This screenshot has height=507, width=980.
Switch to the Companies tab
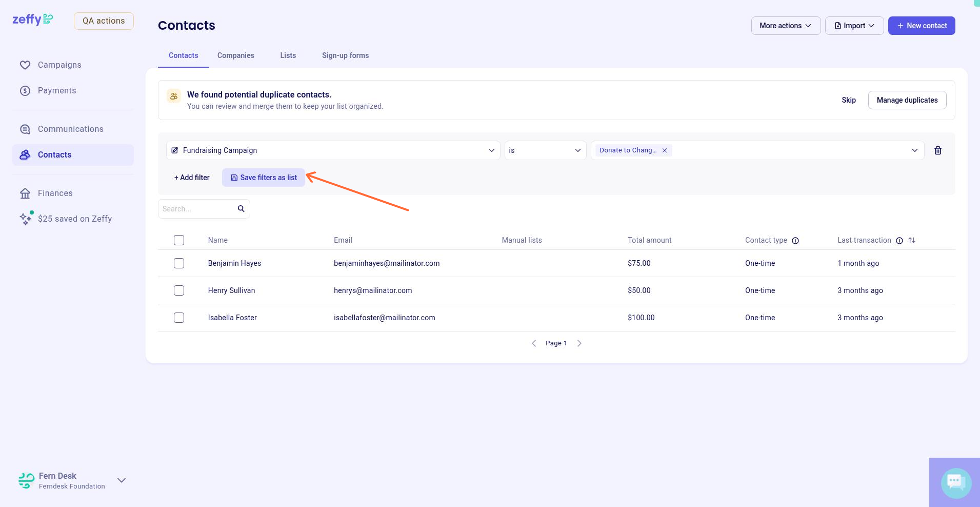coord(236,55)
